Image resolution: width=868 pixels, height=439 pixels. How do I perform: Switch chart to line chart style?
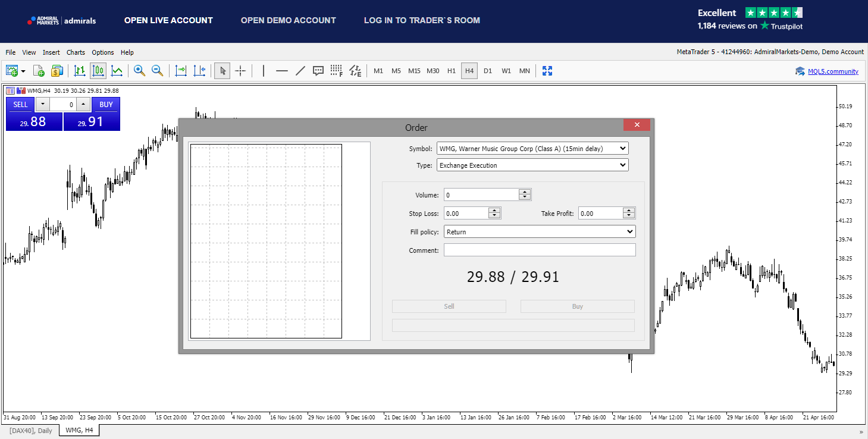click(x=117, y=71)
